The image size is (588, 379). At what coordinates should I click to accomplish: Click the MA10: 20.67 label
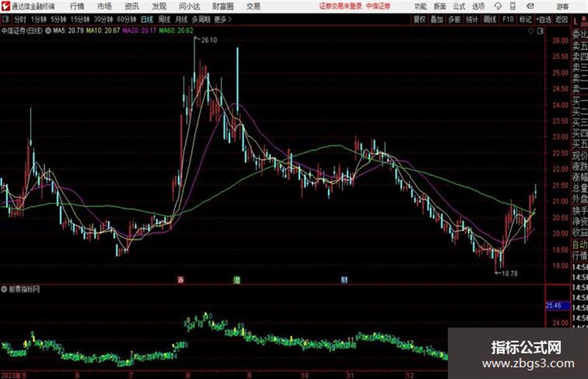(103, 30)
